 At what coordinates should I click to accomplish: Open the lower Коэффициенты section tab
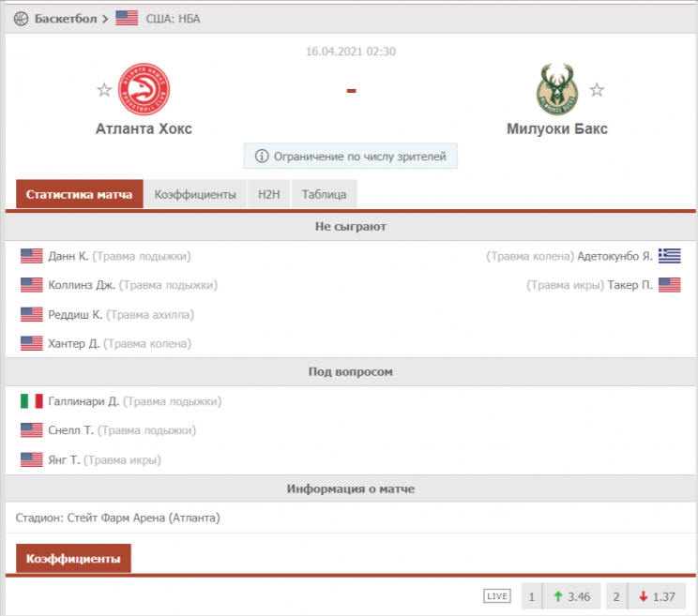73,558
